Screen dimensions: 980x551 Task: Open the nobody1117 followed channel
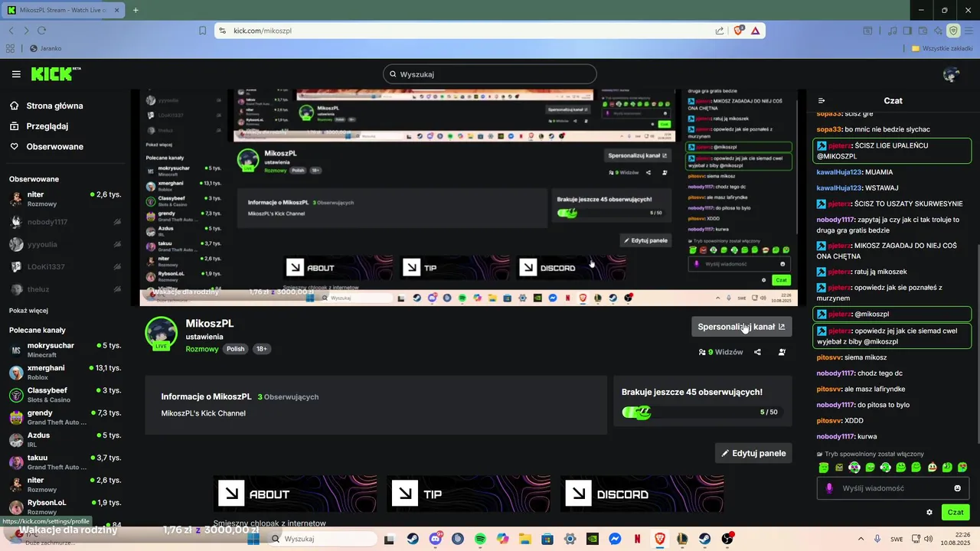pos(64,222)
